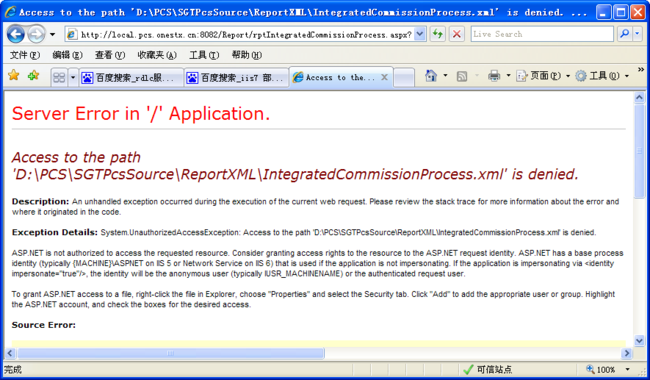Expand the address bar URL history dropdown

[420, 34]
